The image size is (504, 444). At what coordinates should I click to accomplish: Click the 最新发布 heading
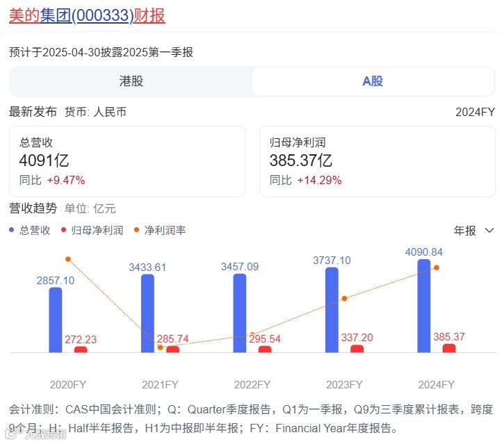point(33,112)
